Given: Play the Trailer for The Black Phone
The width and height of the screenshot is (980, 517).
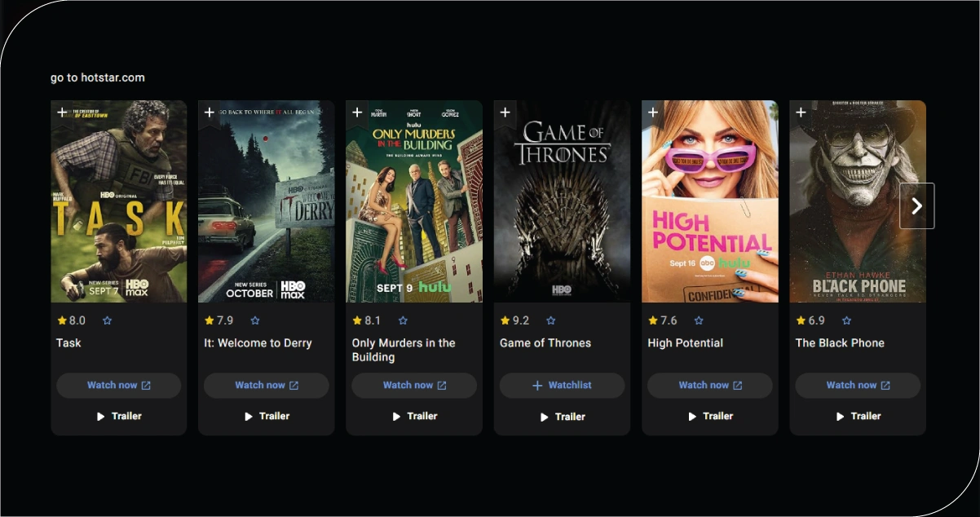Looking at the screenshot, I should tap(858, 416).
